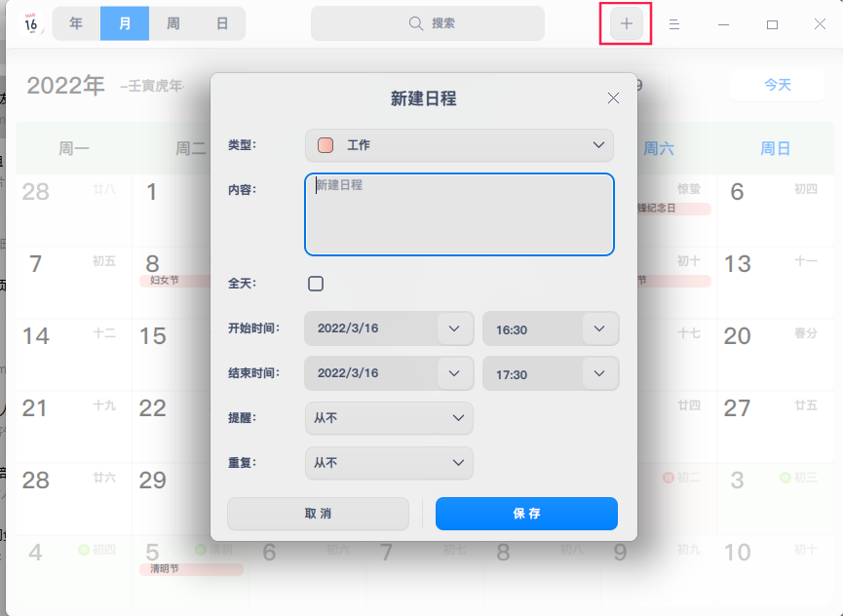
Task: Click the 今天 button
Action: 778,85
